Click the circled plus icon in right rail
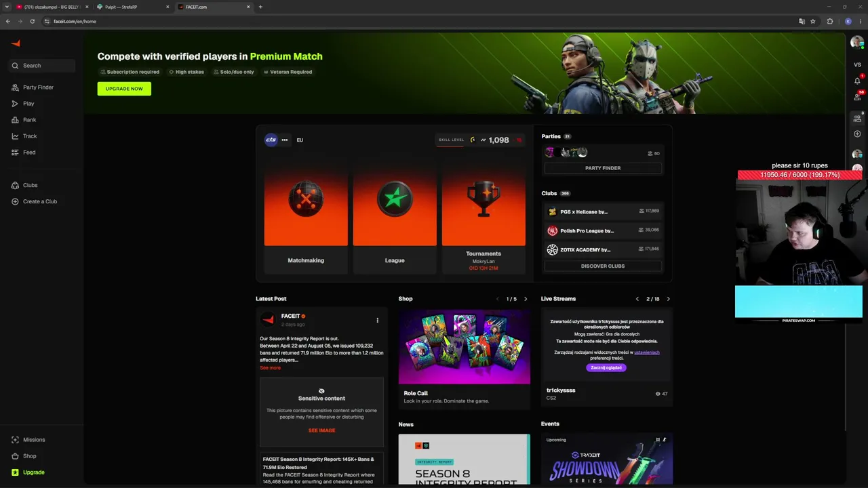 click(857, 134)
